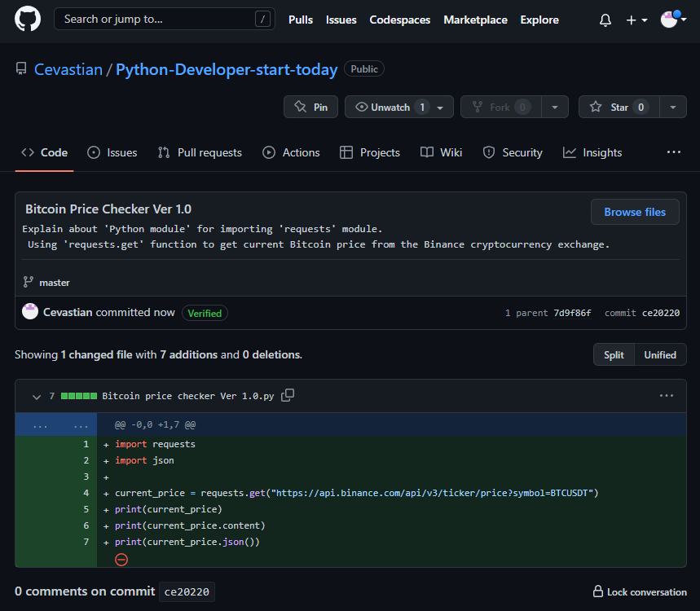Click the repository book icon
Screen dimensions: 700x611
(x=21, y=69)
